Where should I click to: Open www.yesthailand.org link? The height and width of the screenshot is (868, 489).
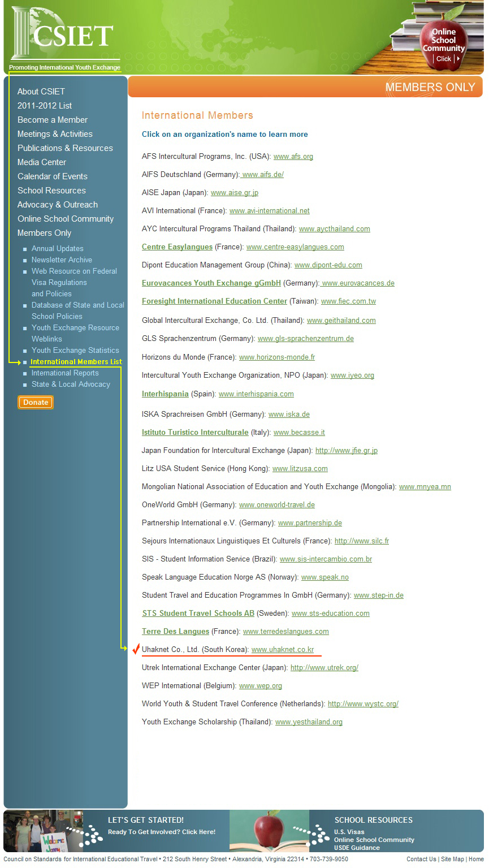point(309,722)
